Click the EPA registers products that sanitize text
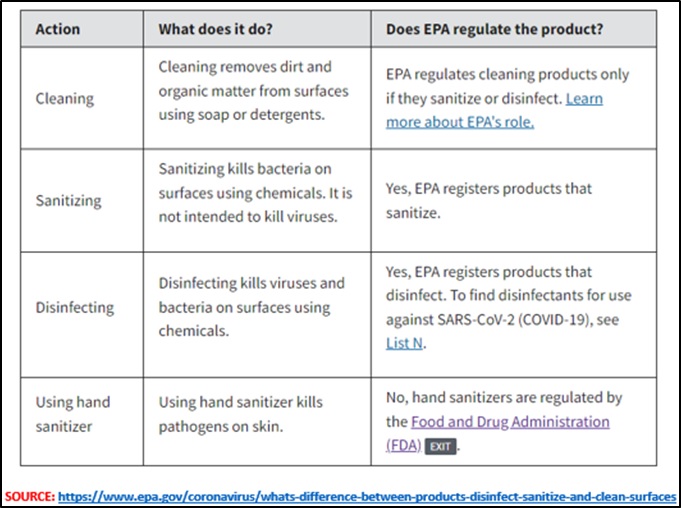The image size is (681, 508). pos(489,201)
